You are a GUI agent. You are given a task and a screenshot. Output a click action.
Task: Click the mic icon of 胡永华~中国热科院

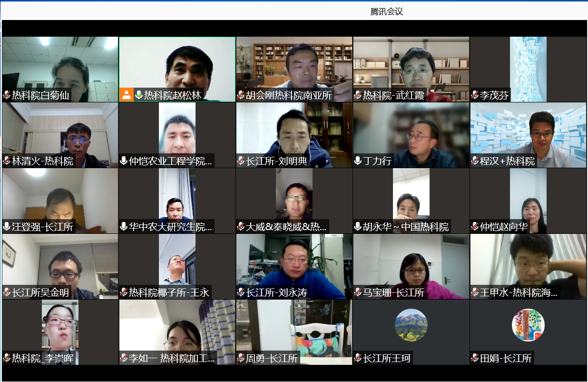point(358,227)
